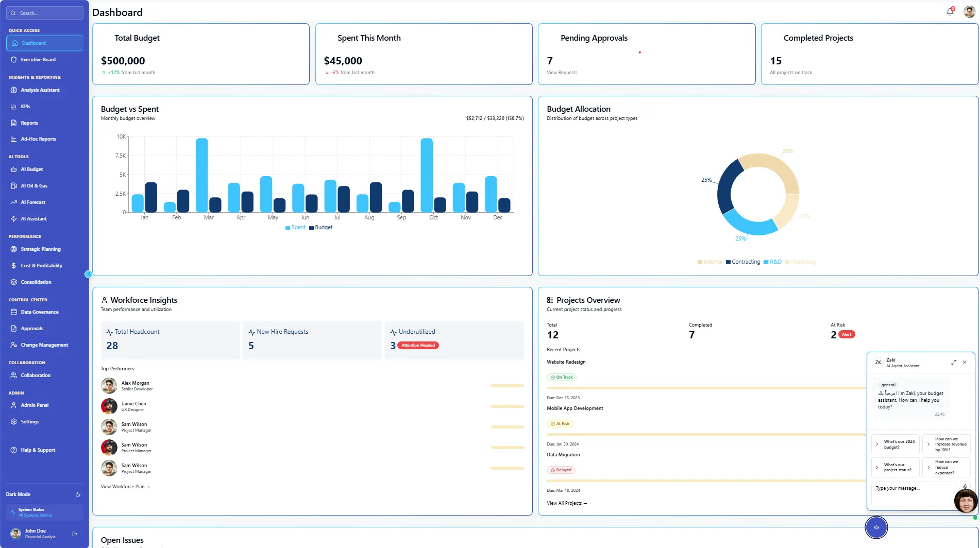Click the AI Forecast trend icon
This screenshot has width=980, height=548.
point(14,202)
